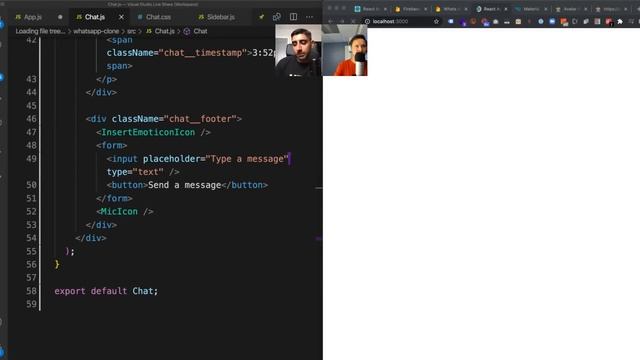Click the MicIcon code line
The width and height of the screenshot is (640, 360).
[x=125, y=211]
